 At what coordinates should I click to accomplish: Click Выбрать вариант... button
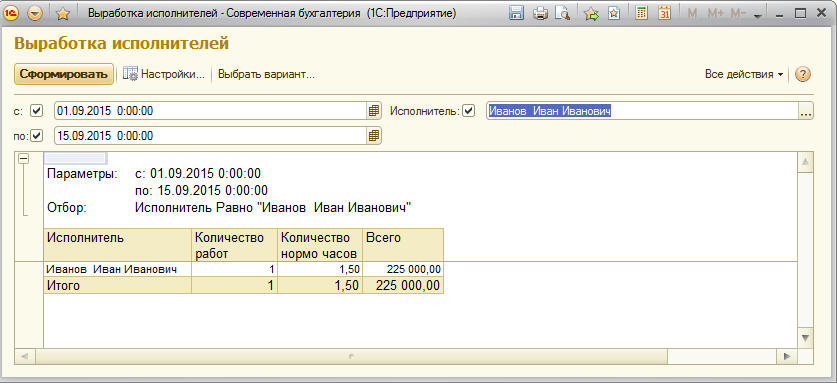[x=266, y=74]
